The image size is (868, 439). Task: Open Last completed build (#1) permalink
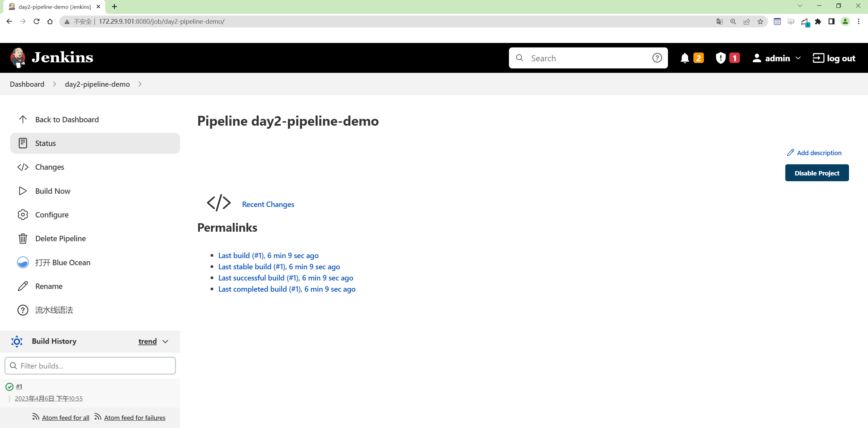pyautogui.click(x=287, y=289)
